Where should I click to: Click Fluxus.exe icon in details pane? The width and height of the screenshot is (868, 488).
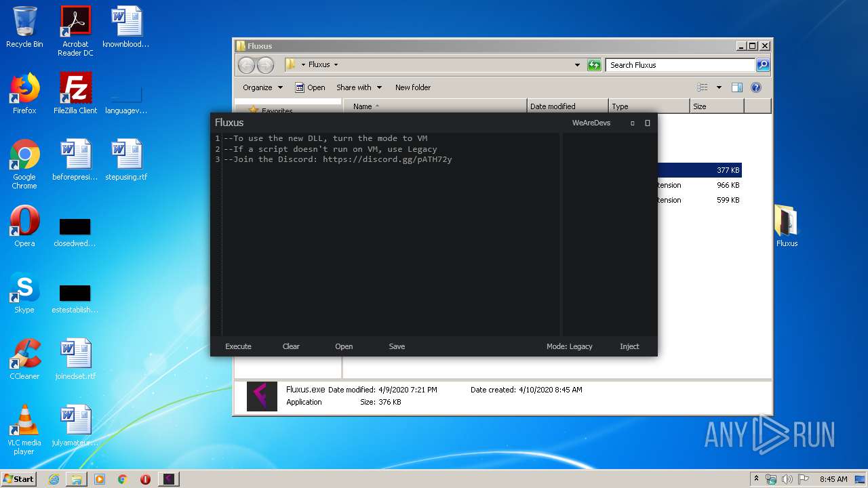coord(262,396)
